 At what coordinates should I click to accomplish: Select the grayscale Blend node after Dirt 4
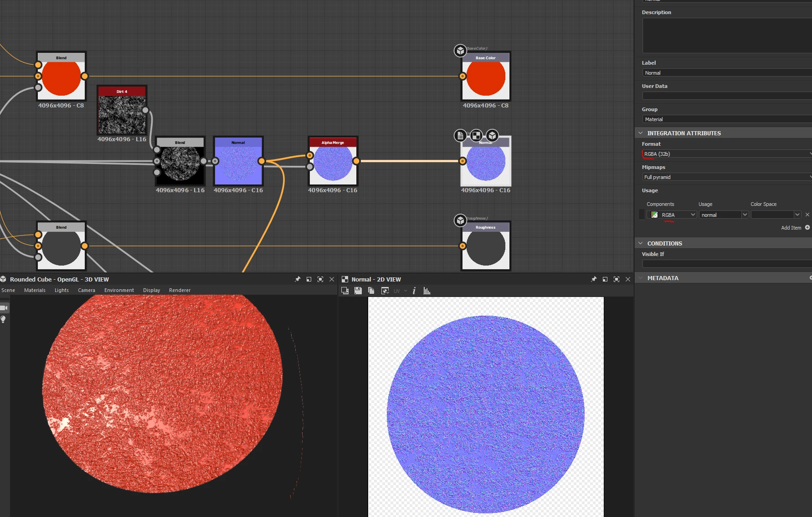click(x=180, y=161)
